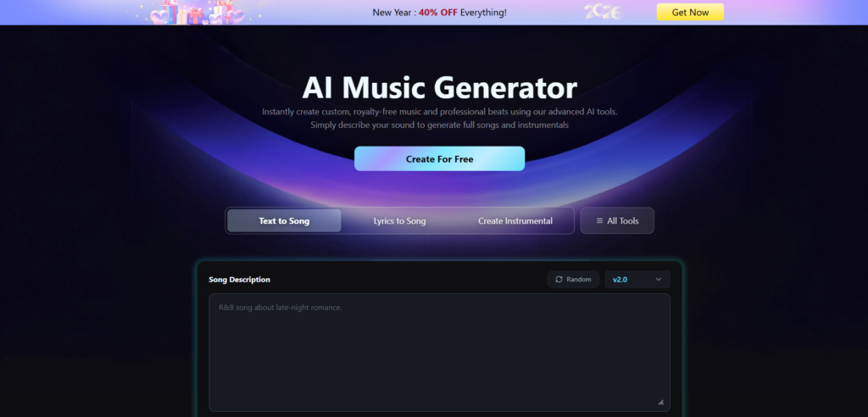Click the refresh icon beside Random

pos(559,280)
